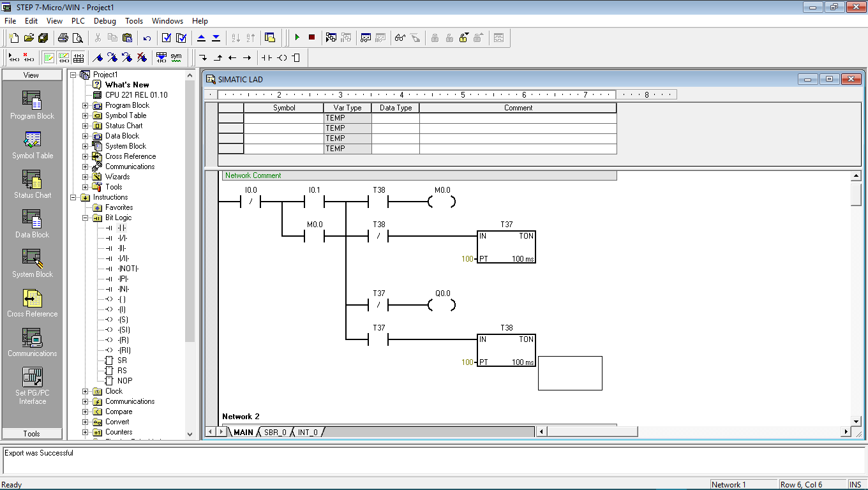The width and height of the screenshot is (868, 490).
Task: Open the PLC menu
Action: point(78,21)
